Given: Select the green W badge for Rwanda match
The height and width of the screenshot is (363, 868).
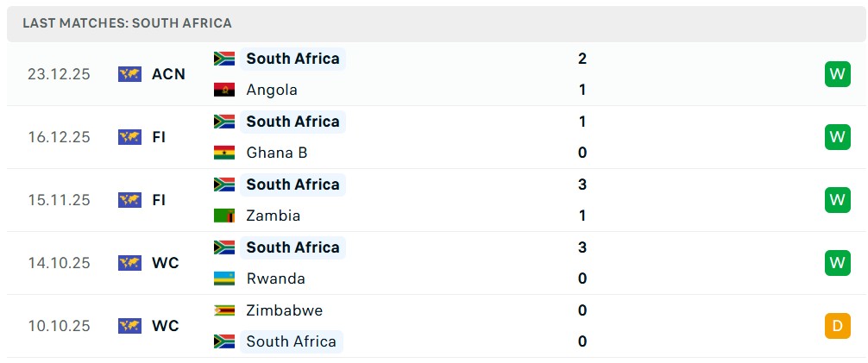Looking at the screenshot, I should pyautogui.click(x=837, y=263).
